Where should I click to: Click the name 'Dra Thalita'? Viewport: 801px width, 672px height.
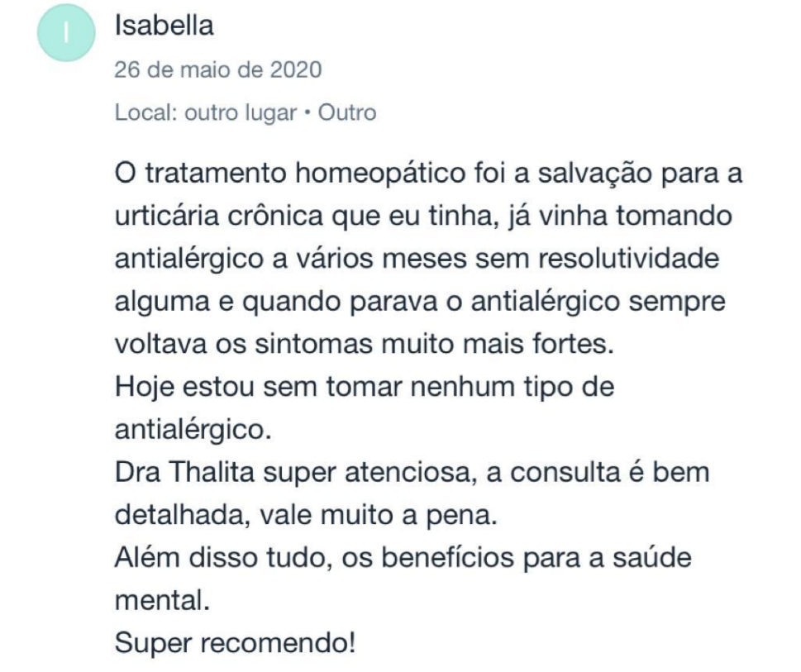click(x=184, y=472)
